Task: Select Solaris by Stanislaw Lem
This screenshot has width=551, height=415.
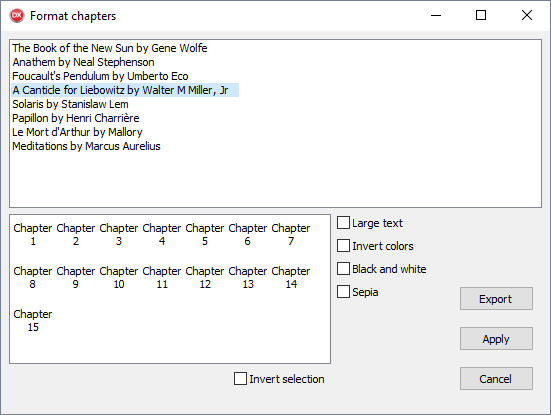Action: 70,104
